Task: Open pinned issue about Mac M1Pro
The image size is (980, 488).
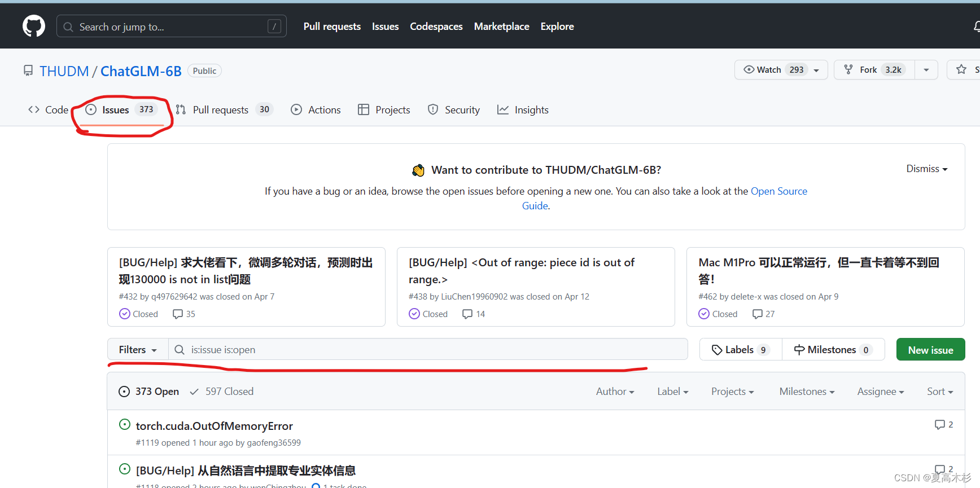Action: (819, 271)
